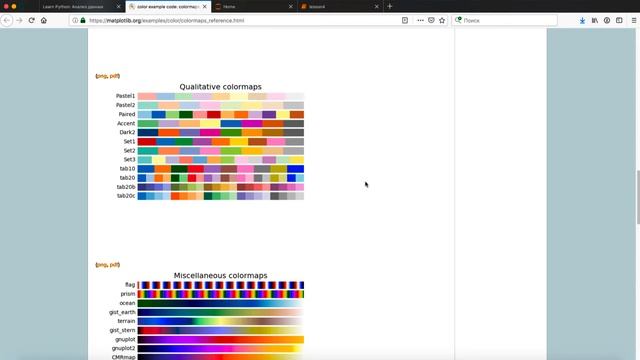Click the gnuplot2 colormap bar

point(220,349)
